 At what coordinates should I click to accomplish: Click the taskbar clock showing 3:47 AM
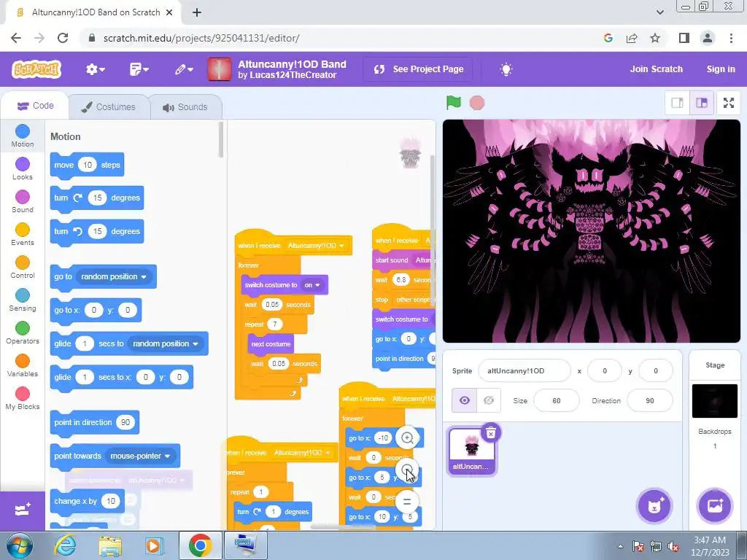click(710, 546)
